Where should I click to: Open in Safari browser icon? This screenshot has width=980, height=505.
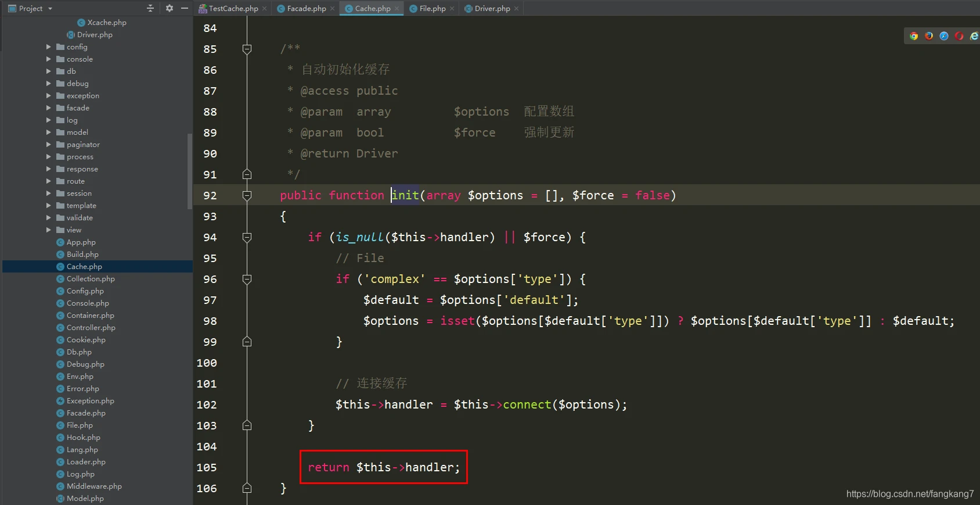coord(944,36)
